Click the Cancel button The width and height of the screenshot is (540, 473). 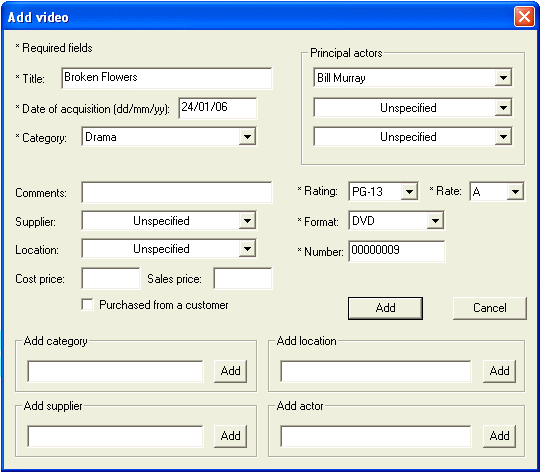pyautogui.click(x=490, y=308)
